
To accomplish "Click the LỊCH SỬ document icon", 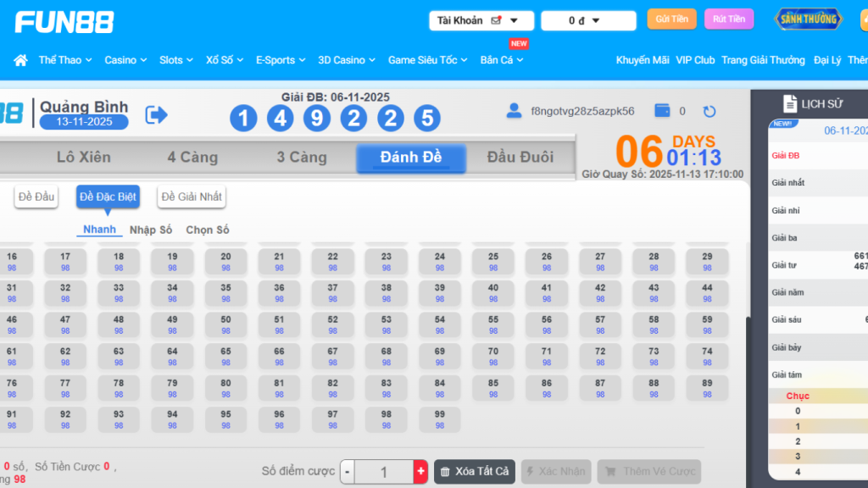I will [x=792, y=103].
